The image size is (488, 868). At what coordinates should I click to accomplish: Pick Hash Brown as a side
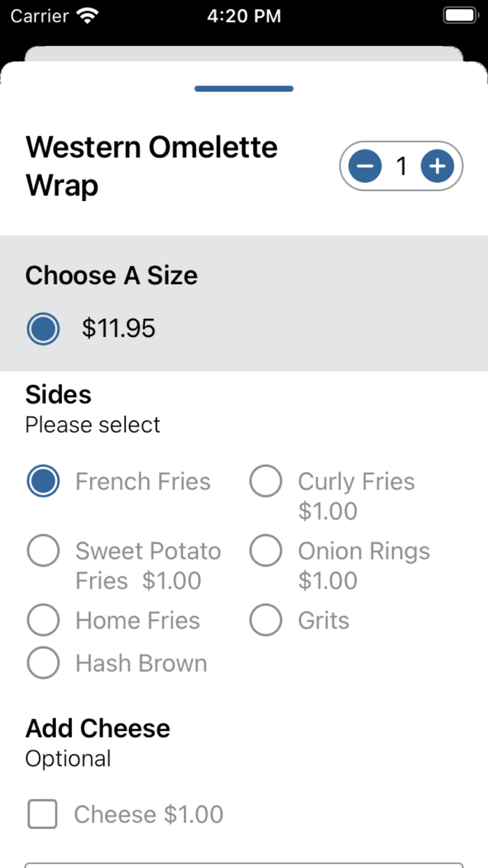(43, 663)
